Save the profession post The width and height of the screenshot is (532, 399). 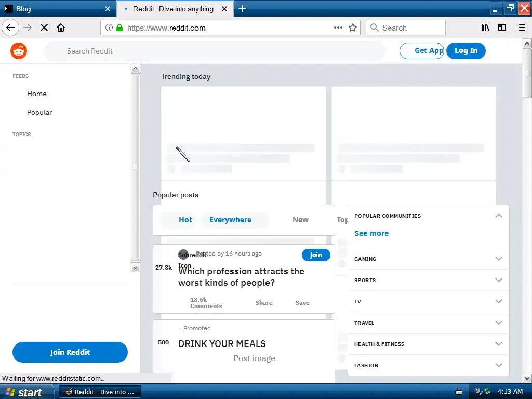click(302, 303)
